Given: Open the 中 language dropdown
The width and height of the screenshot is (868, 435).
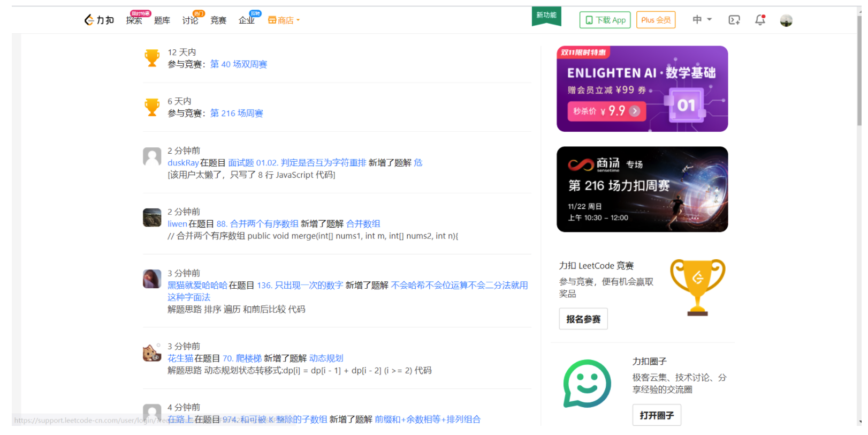Looking at the screenshot, I should click(702, 20).
